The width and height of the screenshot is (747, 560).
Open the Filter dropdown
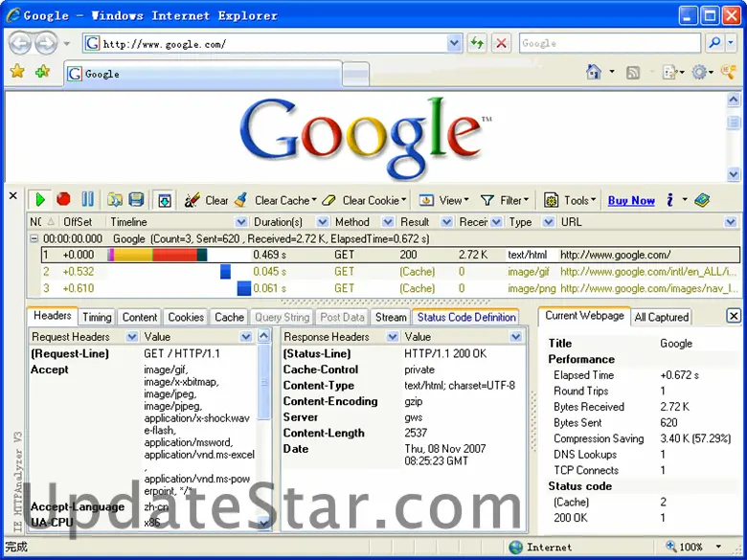point(505,200)
